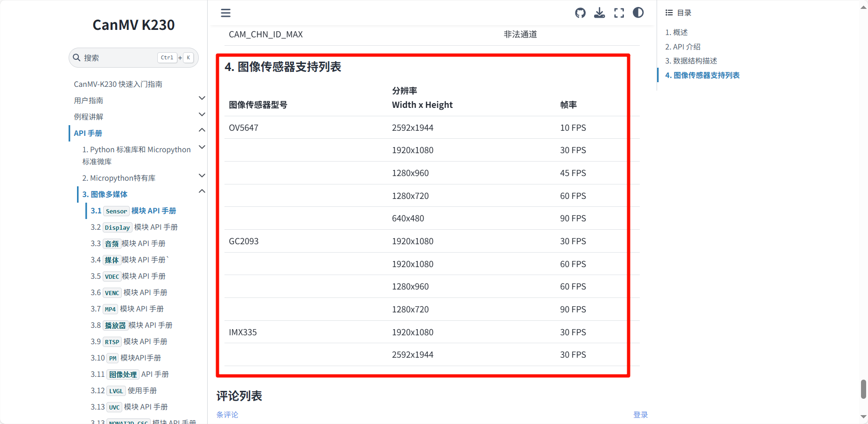Expand the Micropython特有库 subsection
Screen dimensions: 868x424
(x=202, y=176)
